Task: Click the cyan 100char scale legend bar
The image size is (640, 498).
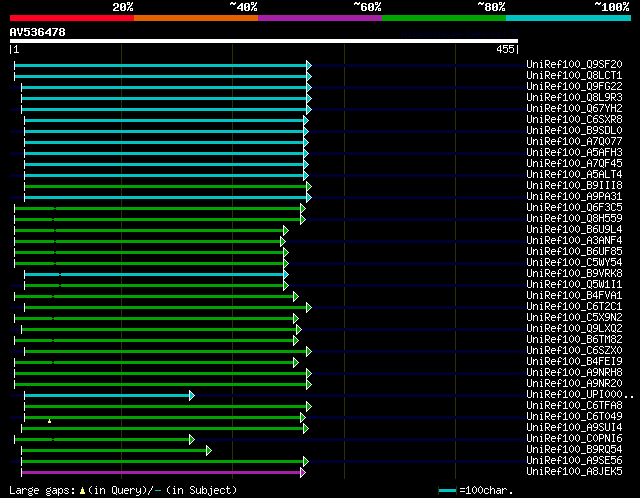Action: coord(447,490)
